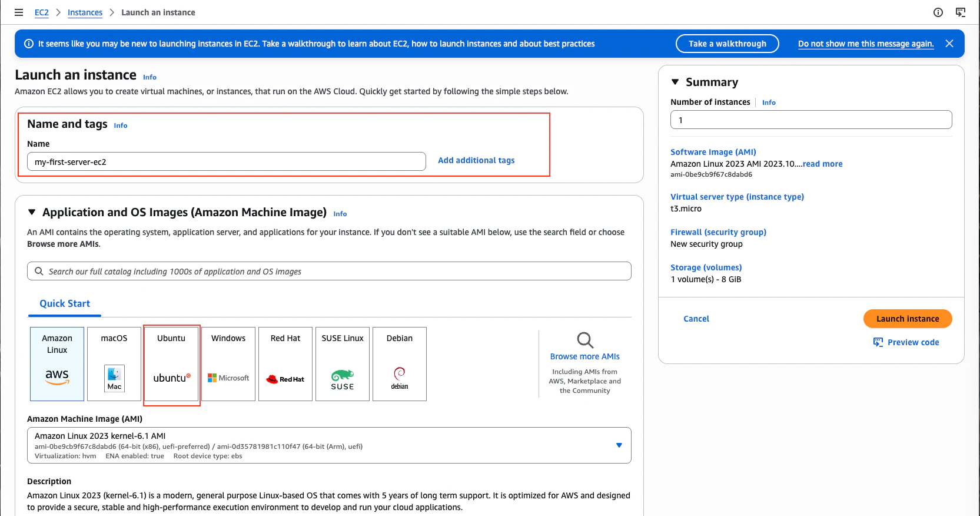The width and height of the screenshot is (980, 516).
Task: Click the 'Launch an instance' breadcrumb text
Action: click(x=158, y=12)
